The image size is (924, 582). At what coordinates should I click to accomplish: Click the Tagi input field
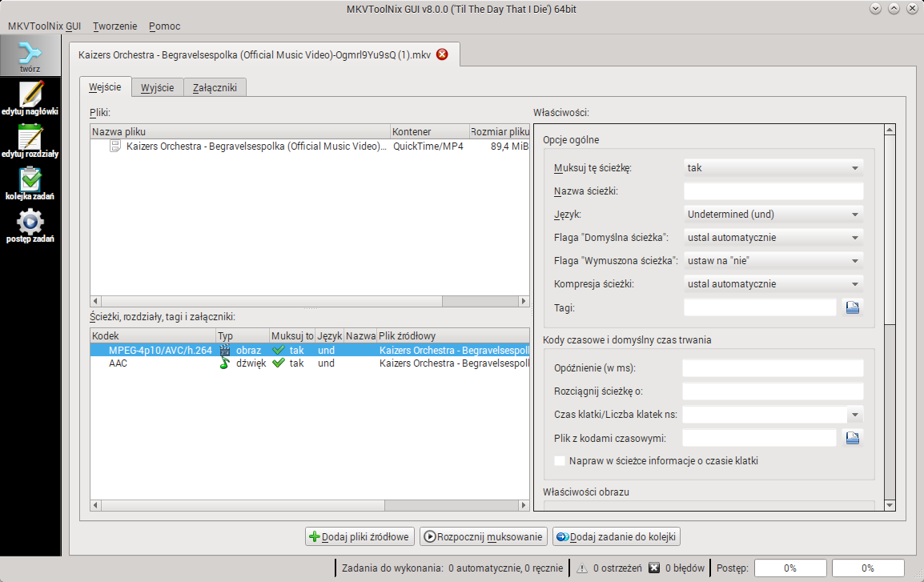(760, 307)
